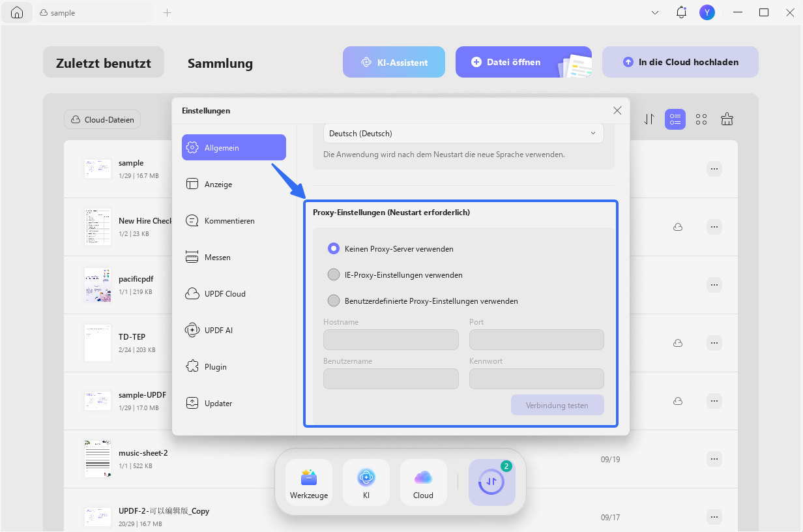This screenshot has width=803, height=532.
Task: Select Allgemein settings category
Action: point(234,147)
